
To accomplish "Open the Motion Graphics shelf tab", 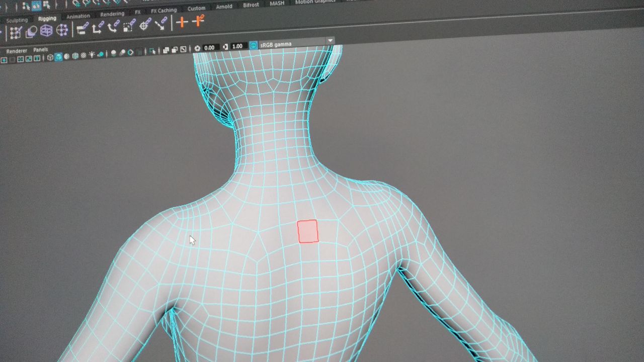I will click(315, 2).
